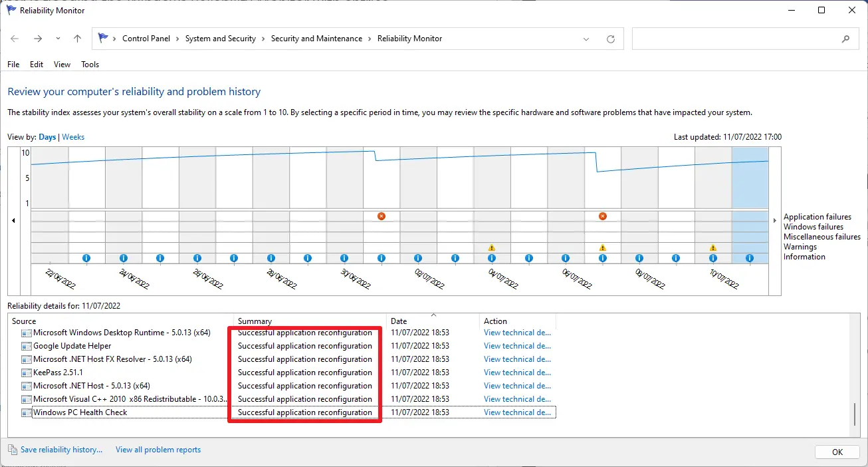The height and width of the screenshot is (467, 868).
Task: Open the warning icon for 04/07/2022
Action: (x=492, y=247)
